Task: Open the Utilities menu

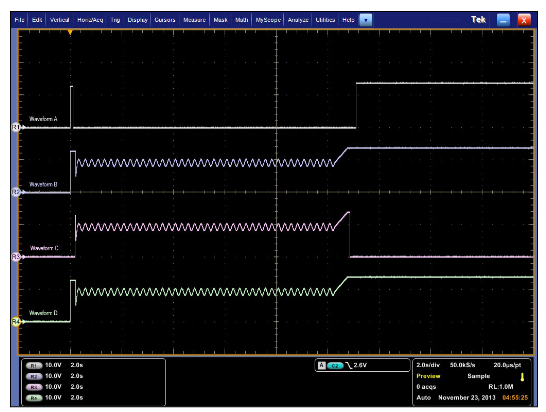Action: pyautogui.click(x=325, y=20)
